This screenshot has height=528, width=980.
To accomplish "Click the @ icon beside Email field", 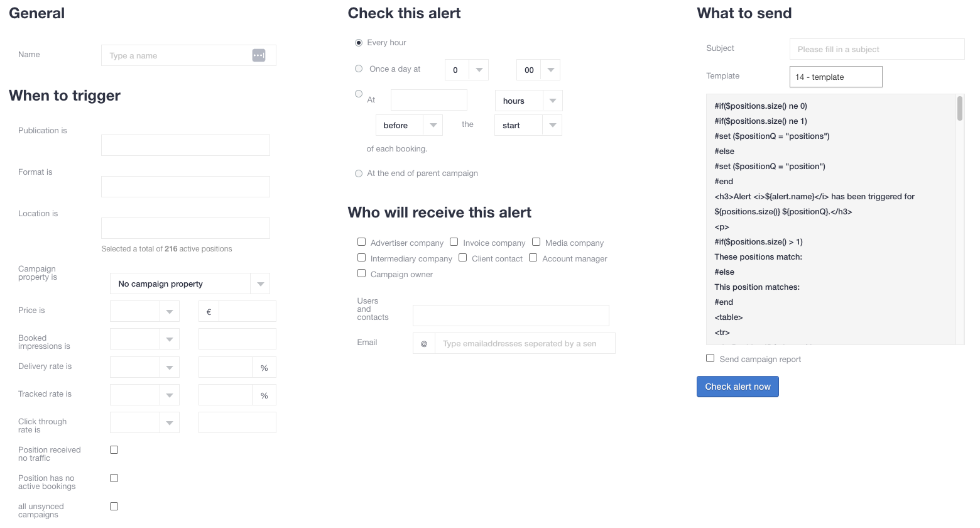I will point(424,344).
